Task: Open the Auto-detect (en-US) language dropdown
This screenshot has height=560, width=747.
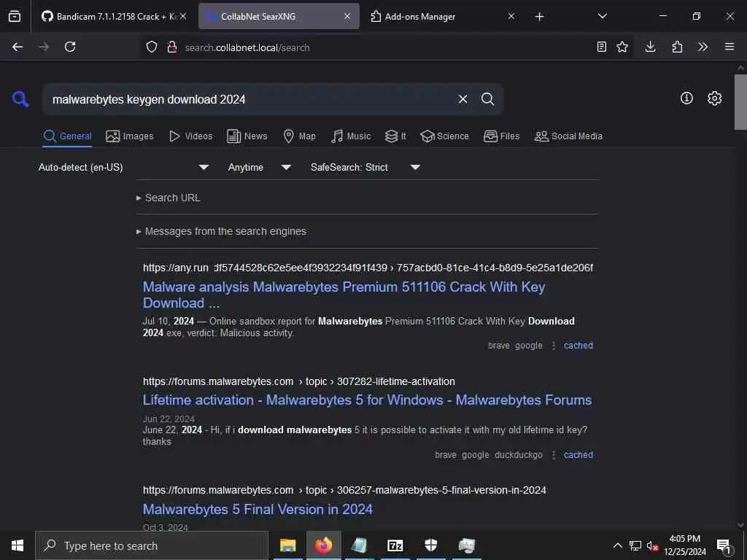Action: click(123, 167)
